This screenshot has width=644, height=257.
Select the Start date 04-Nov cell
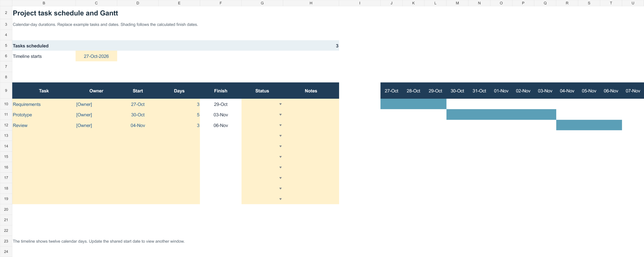(138, 125)
